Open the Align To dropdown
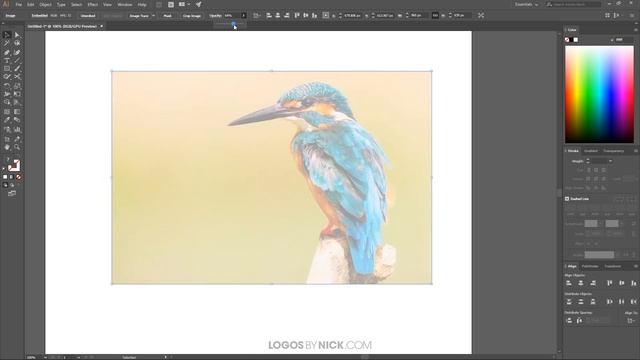640x360 pixels. [x=631, y=321]
